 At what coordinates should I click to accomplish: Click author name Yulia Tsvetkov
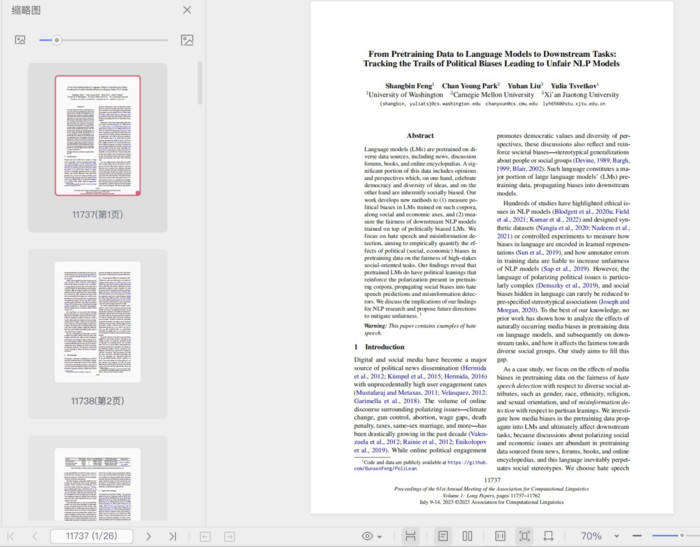574,86
